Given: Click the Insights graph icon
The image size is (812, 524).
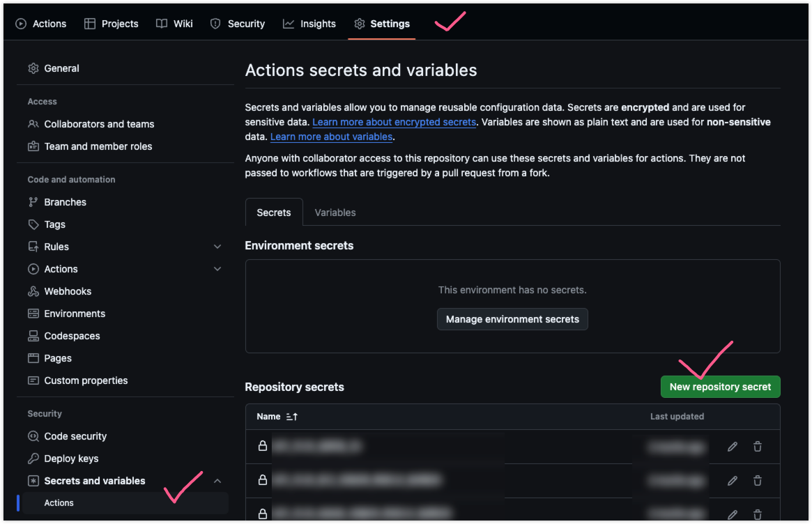Looking at the screenshot, I should 289,24.
